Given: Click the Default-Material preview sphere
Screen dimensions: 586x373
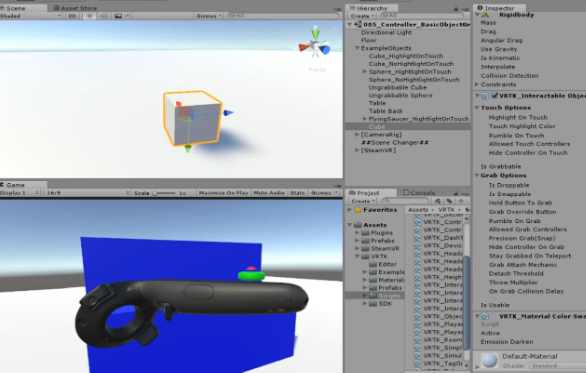Looking at the screenshot, I should 489,360.
